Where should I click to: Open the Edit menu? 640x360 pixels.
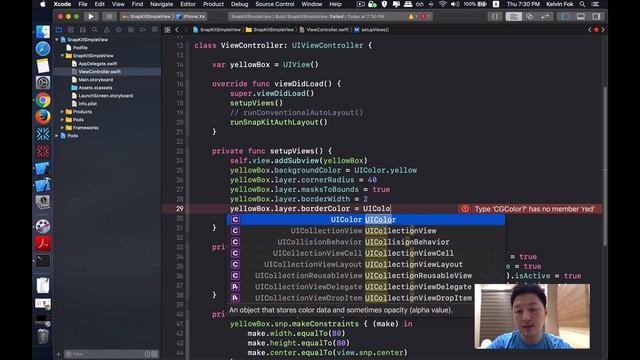[x=100, y=4]
